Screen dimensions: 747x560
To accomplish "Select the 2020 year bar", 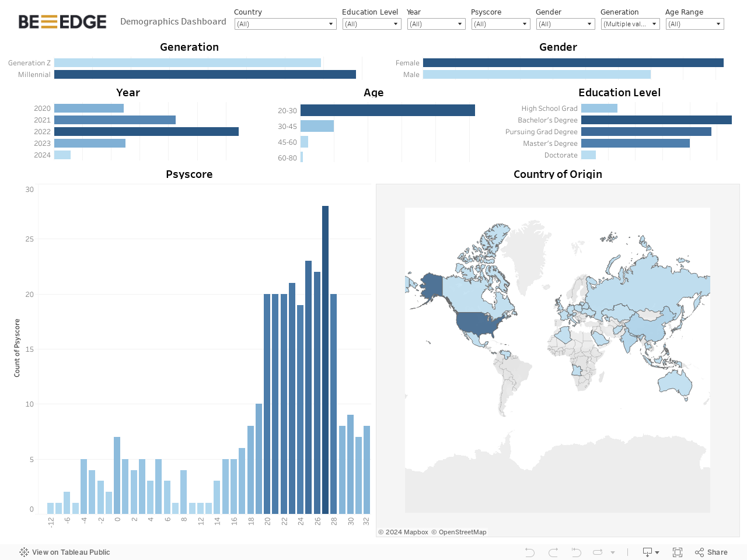I will (89, 108).
